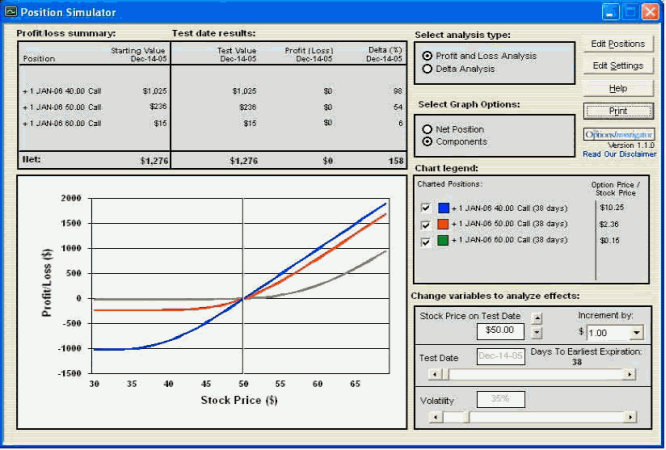Open Edit Settings
The width and height of the screenshot is (666, 450).
pos(618,66)
